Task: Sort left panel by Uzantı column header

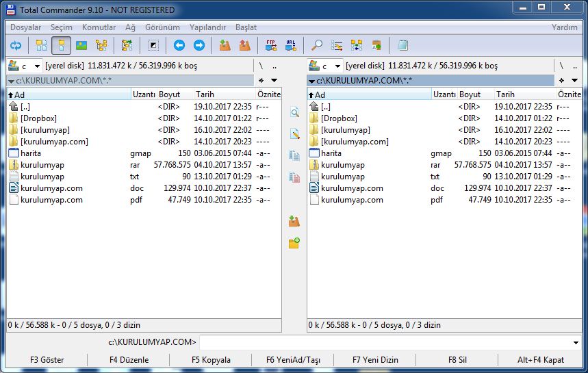Action: point(144,94)
